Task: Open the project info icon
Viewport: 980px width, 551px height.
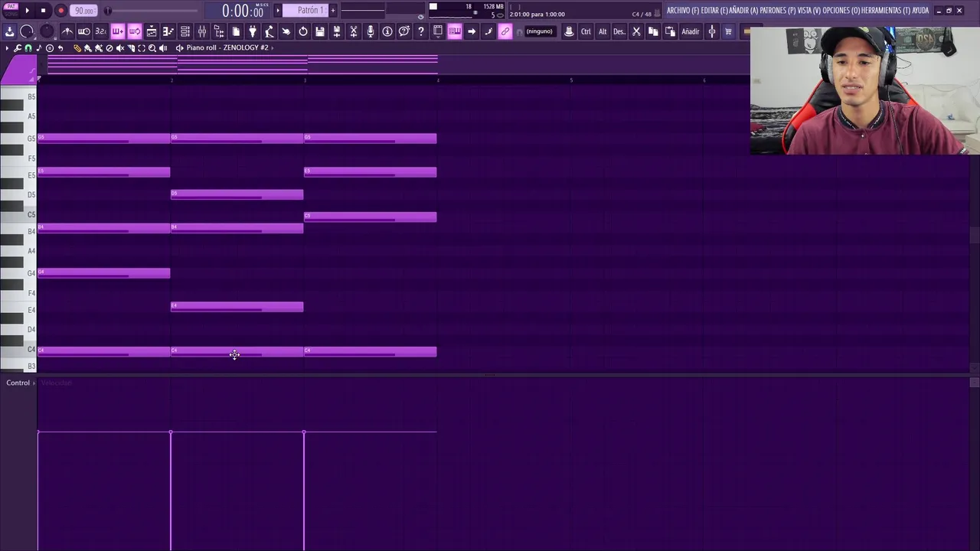Action: pyautogui.click(x=387, y=31)
